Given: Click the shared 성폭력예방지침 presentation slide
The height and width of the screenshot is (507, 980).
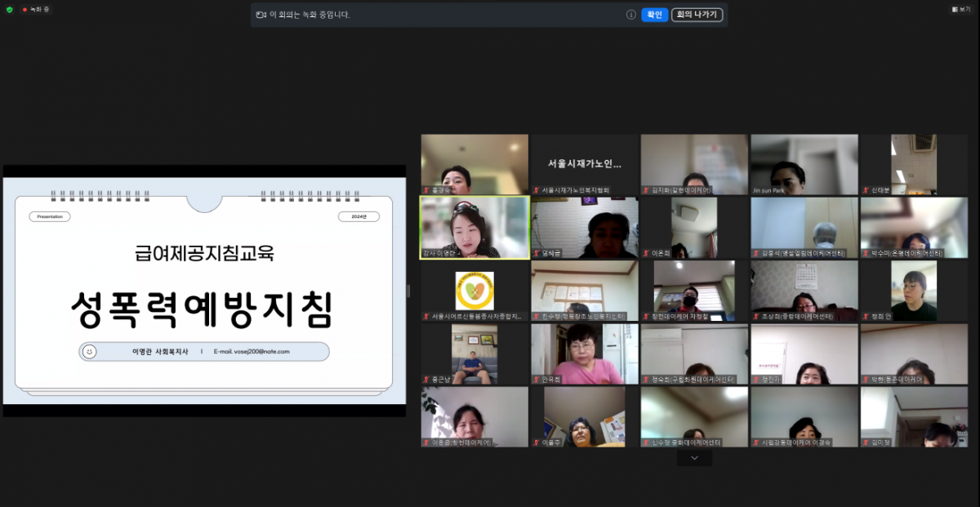Looking at the screenshot, I should (204, 290).
